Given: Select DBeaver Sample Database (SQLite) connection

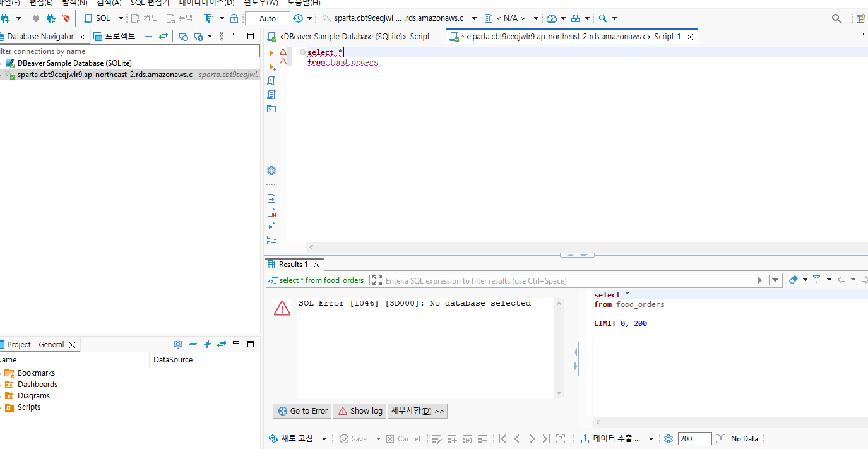Looking at the screenshot, I should coord(74,63).
